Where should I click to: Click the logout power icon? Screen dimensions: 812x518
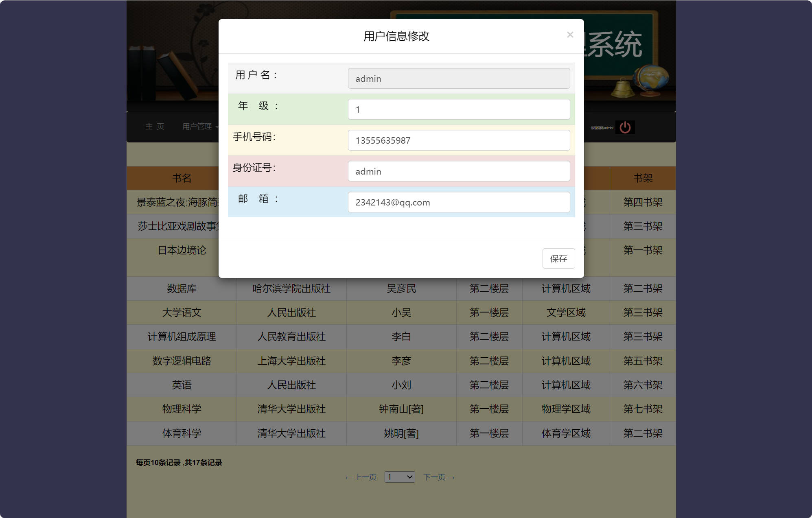pyautogui.click(x=625, y=127)
